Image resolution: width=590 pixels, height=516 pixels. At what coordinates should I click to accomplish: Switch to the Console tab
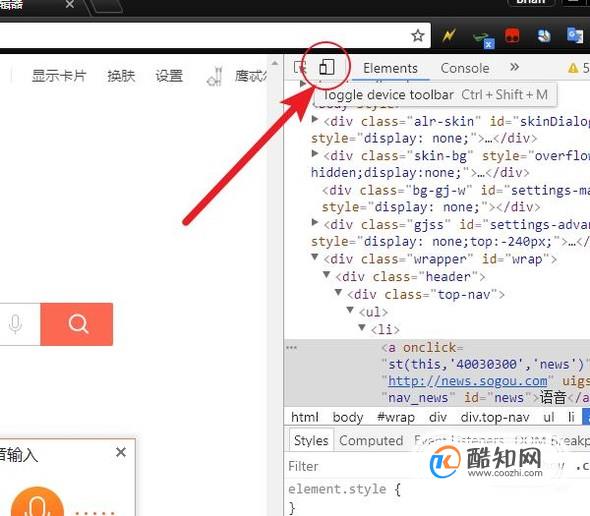coord(465,68)
